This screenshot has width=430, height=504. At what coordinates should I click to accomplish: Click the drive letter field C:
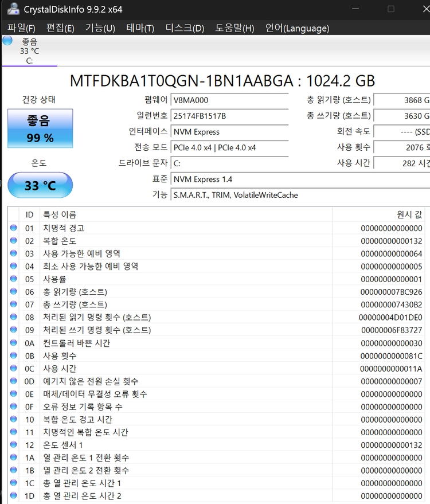pyautogui.click(x=229, y=163)
